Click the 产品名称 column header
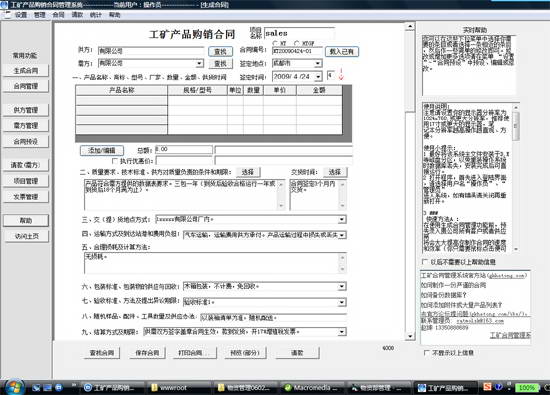 pos(121,90)
